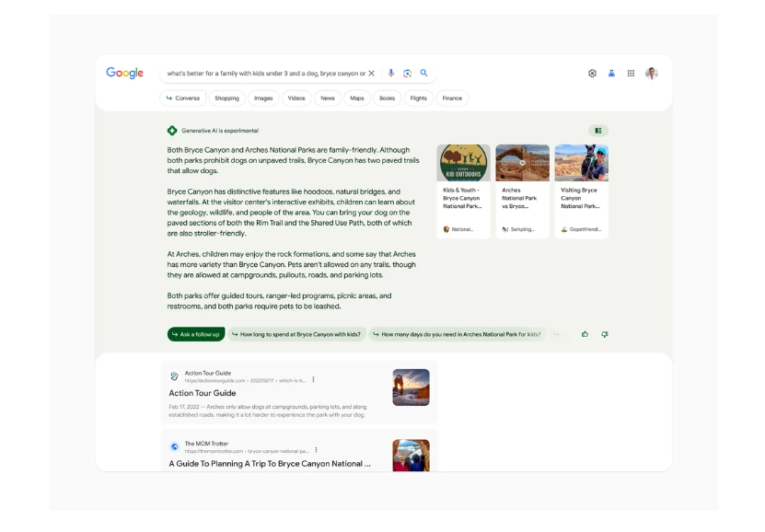Click the blue search magnifier icon
This screenshot has width=765, height=532.
[423, 74]
